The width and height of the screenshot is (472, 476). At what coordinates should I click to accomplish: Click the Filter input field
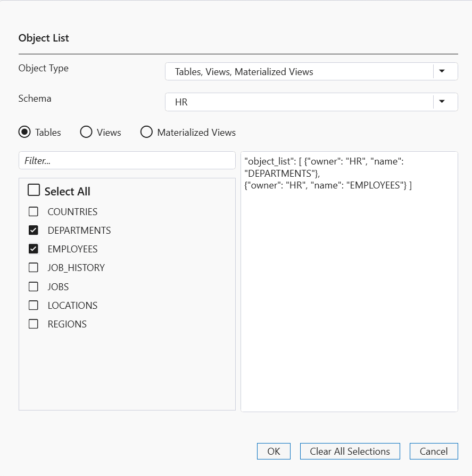tap(127, 160)
